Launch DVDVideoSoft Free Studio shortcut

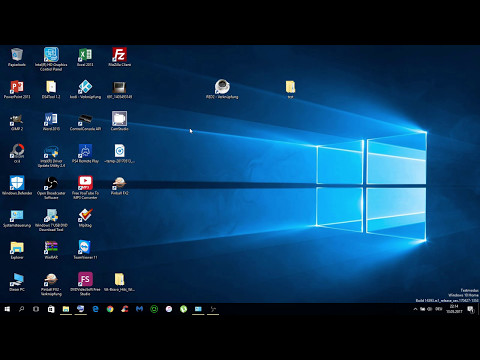point(85,284)
